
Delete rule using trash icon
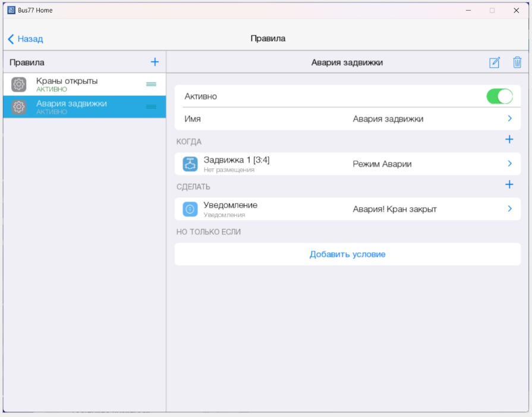pyautogui.click(x=517, y=62)
